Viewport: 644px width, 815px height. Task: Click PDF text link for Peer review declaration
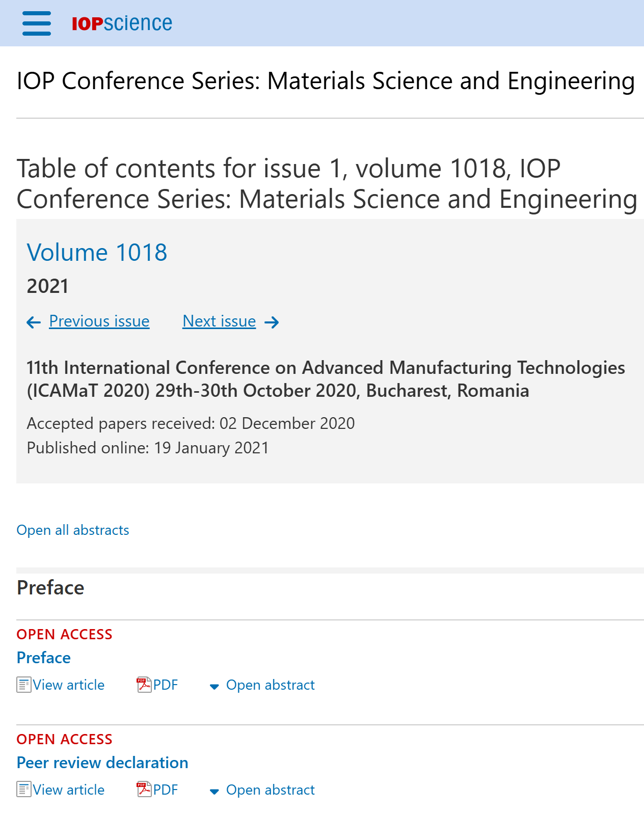point(166,790)
